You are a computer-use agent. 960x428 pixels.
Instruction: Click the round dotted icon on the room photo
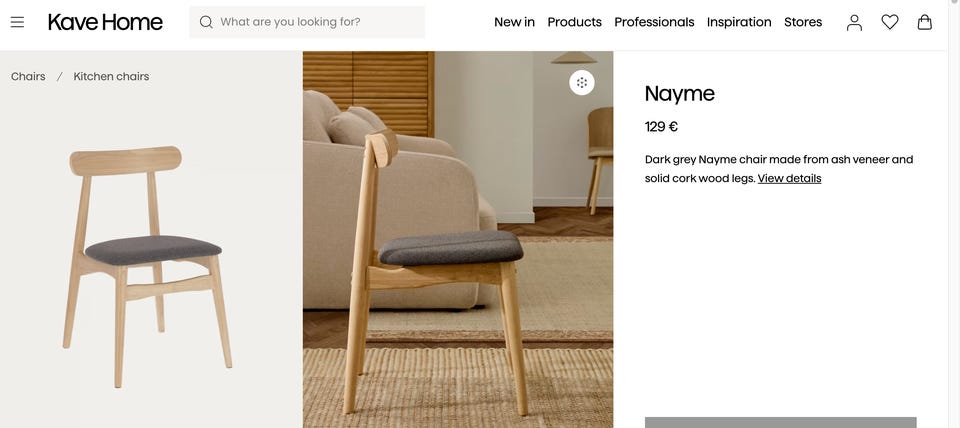(582, 83)
